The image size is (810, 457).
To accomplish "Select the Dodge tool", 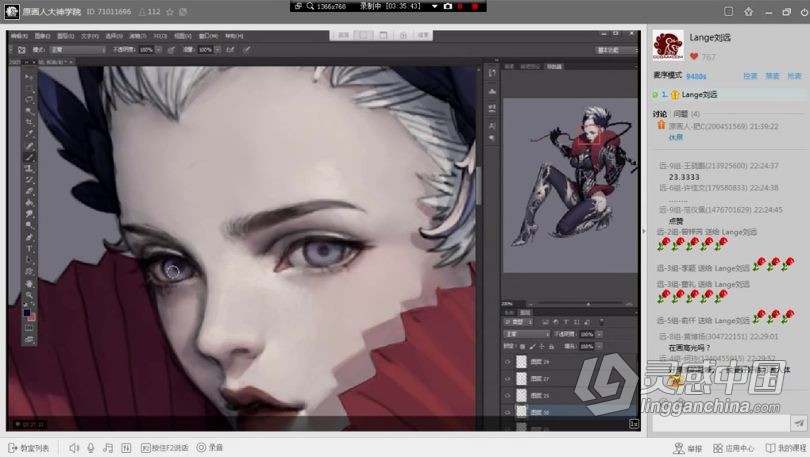I will coord(29,225).
